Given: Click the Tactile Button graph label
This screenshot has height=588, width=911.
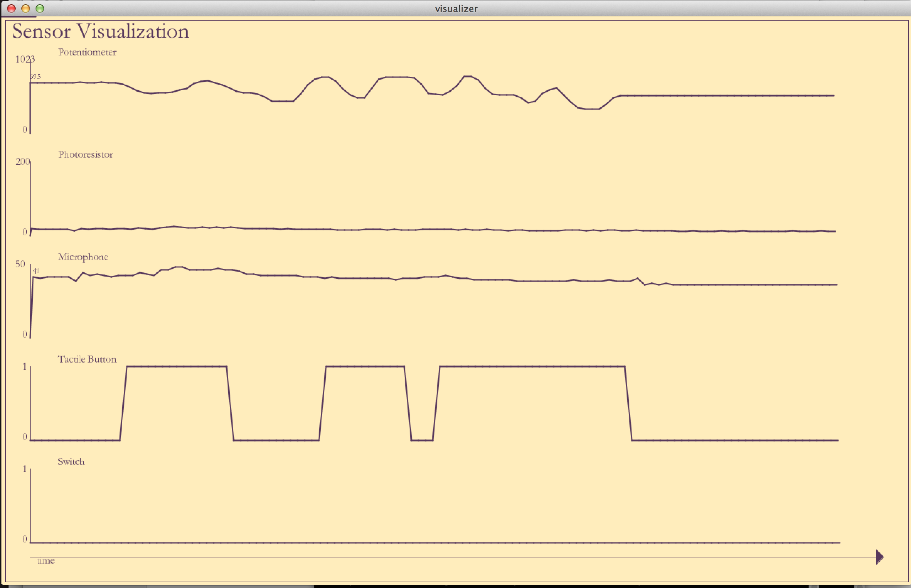Looking at the screenshot, I should [87, 359].
